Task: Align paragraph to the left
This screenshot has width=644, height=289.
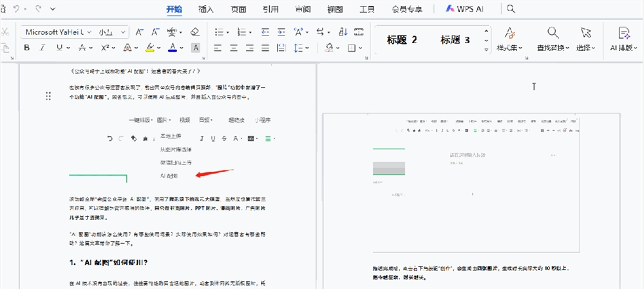Action: (218, 48)
